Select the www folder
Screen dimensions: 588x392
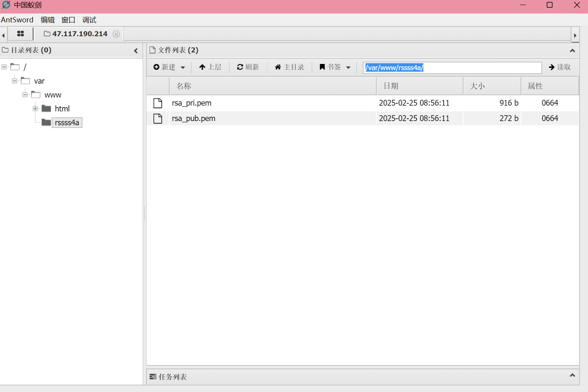pyautogui.click(x=53, y=95)
